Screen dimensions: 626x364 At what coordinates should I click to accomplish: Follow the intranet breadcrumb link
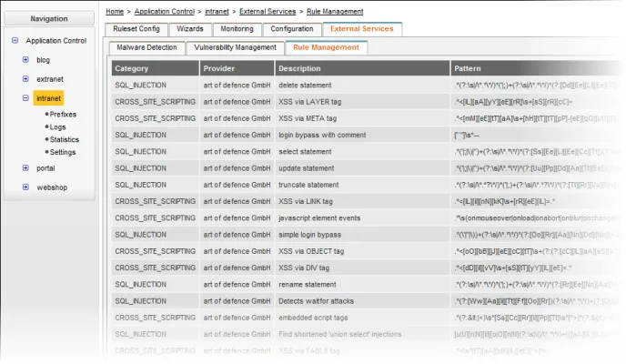[217, 12]
